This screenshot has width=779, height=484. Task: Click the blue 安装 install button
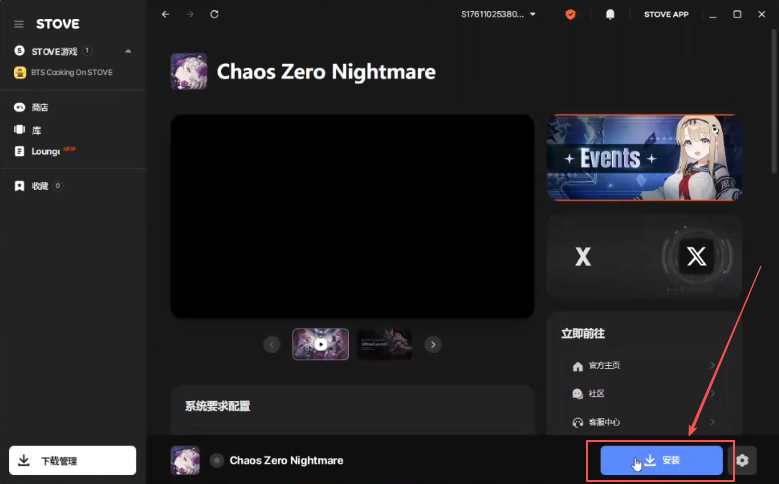tap(661, 461)
